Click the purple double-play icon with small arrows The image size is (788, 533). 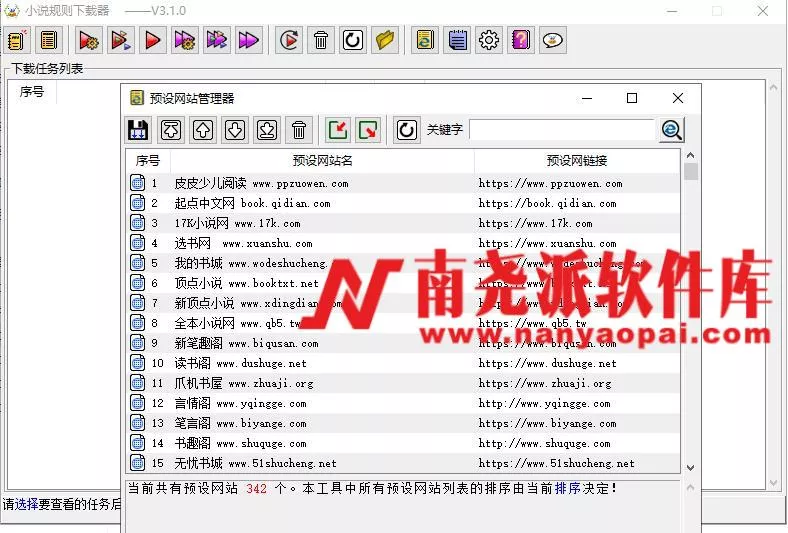217,40
